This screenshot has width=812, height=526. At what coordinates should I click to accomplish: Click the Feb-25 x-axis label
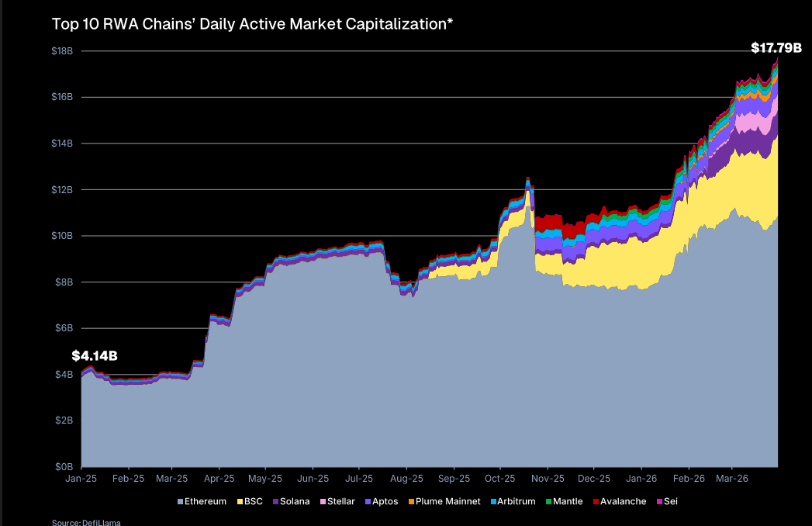click(129, 479)
